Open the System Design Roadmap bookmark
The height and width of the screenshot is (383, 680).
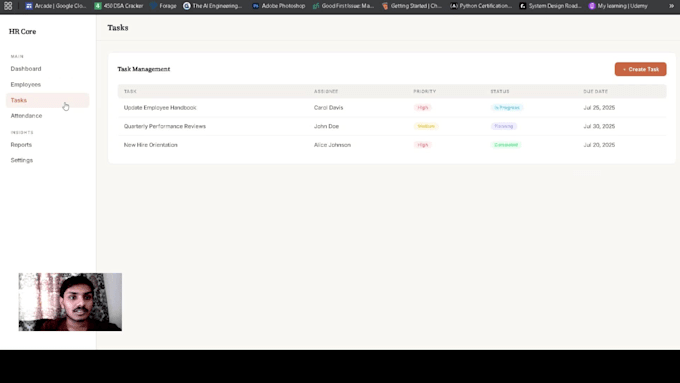click(x=550, y=6)
